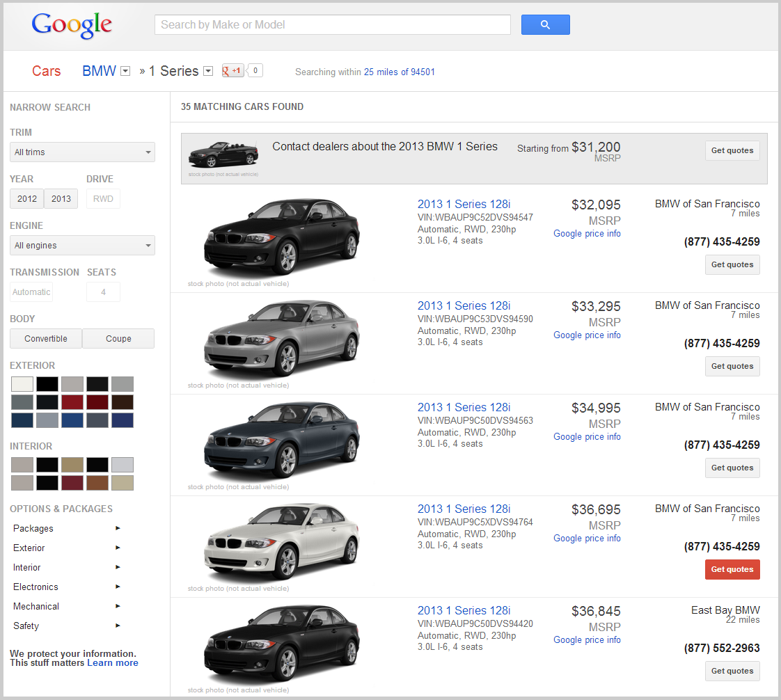Select the Coupe body filter
Screen dimensions: 781x700
tap(118, 339)
